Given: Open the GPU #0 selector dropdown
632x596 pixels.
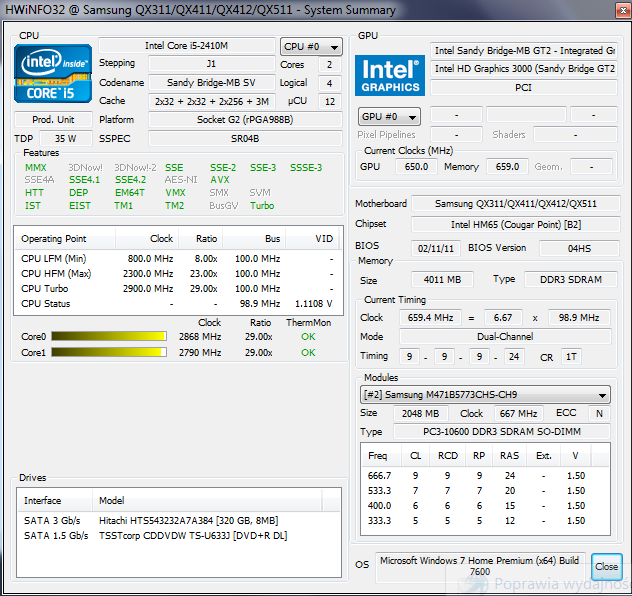Looking at the screenshot, I should pyautogui.click(x=389, y=117).
